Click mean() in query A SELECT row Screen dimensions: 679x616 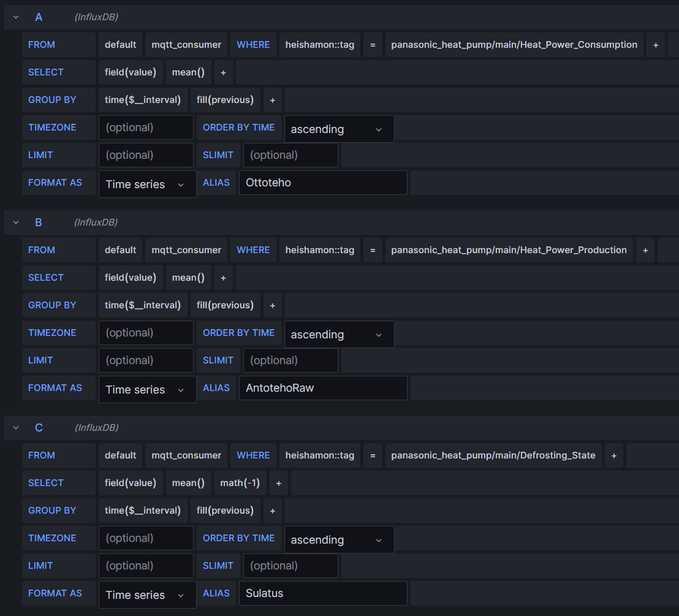coord(188,73)
